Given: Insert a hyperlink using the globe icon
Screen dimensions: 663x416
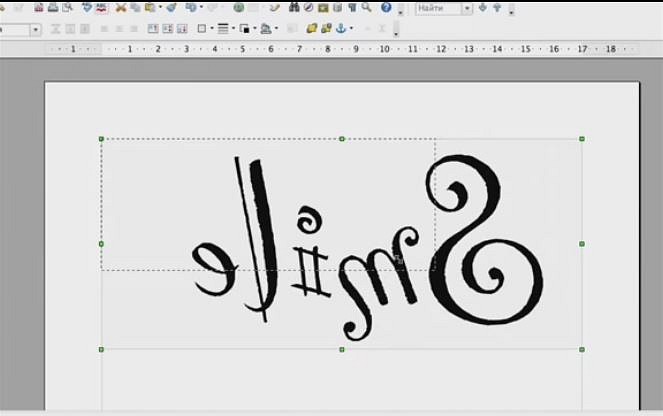Looking at the screenshot, I should 238,7.
